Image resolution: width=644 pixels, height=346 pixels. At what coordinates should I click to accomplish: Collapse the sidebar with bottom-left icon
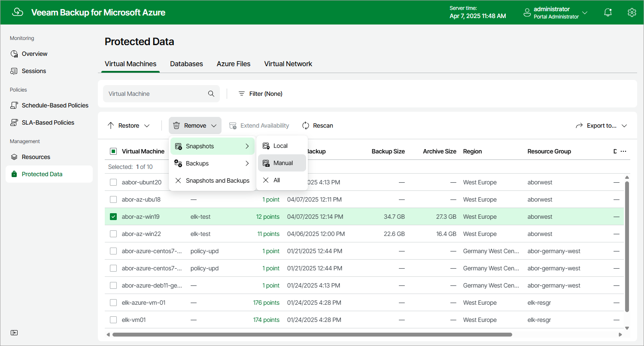point(14,333)
